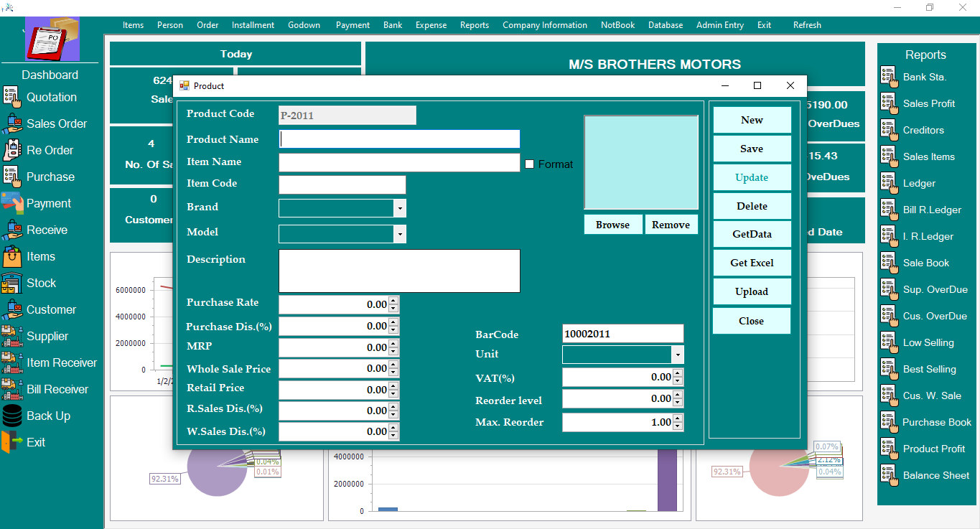
Task: Click the GetData button
Action: (x=752, y=234)
